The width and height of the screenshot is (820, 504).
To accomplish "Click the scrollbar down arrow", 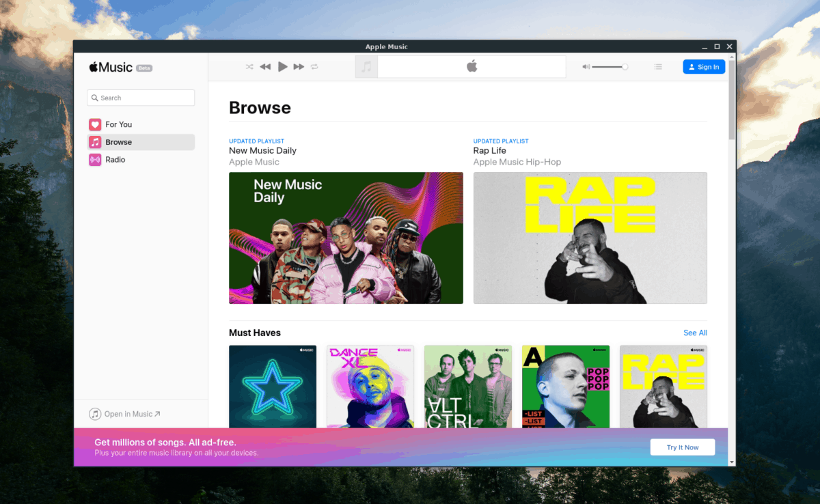I will click(732, 462).
